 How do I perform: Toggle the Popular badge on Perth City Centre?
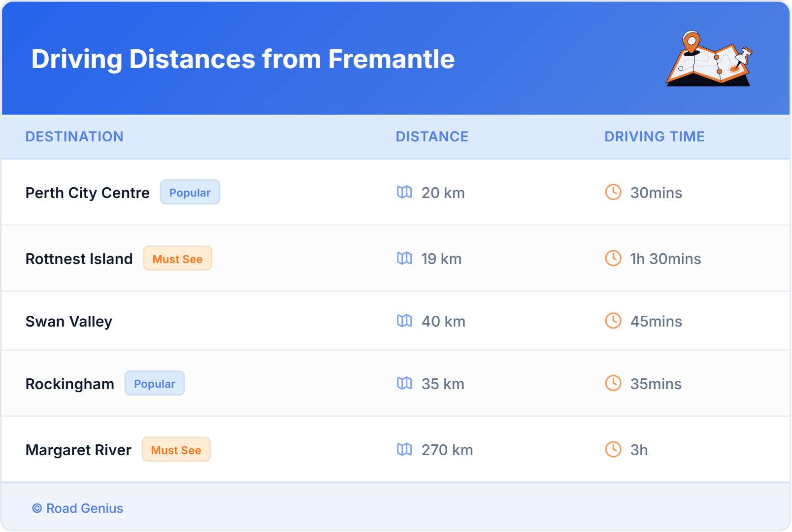(190, 192)
